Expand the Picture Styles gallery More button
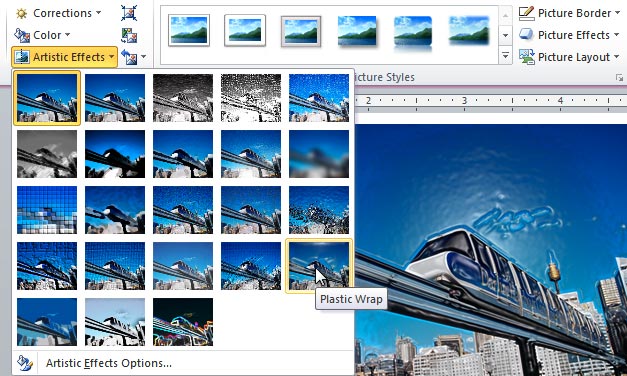Viewport: 627px width, 376px height. pos(505,55)
